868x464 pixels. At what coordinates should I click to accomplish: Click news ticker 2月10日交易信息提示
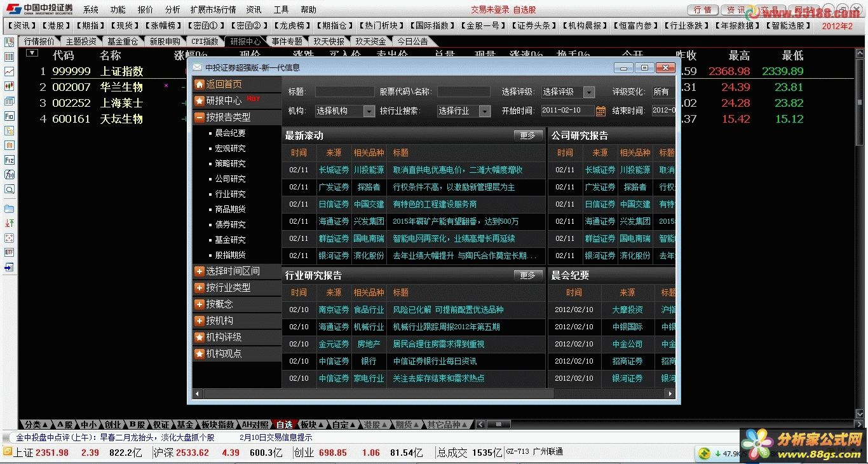[276, 437]
